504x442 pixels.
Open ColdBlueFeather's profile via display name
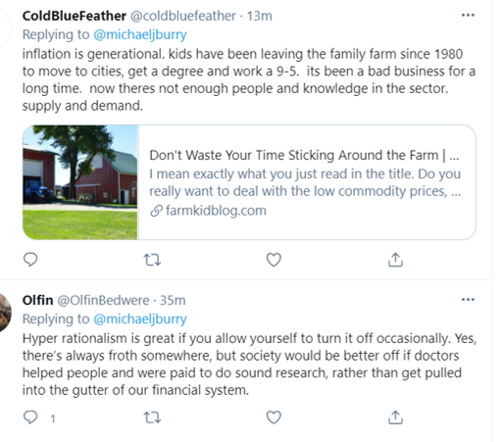coord(75,16)
